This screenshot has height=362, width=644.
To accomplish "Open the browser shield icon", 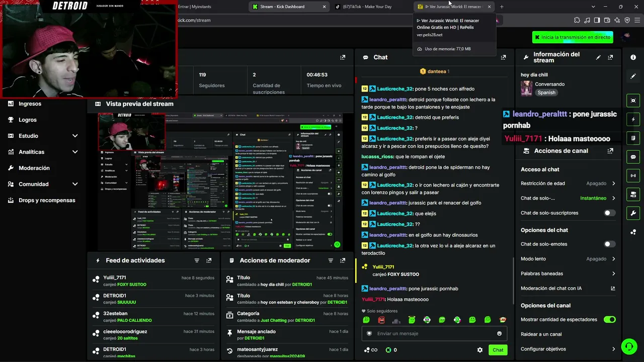I will (x=627, y=20).
